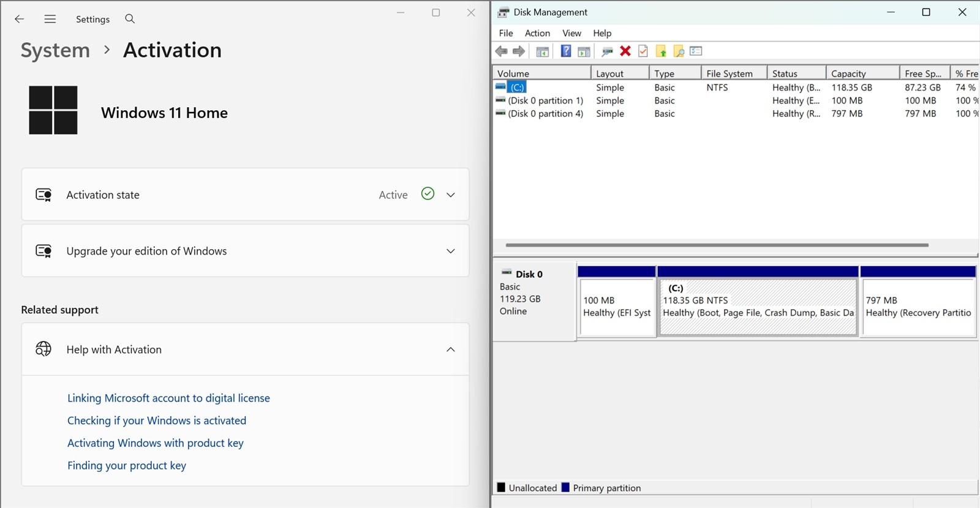The image size is (980, 508).
Task: Click the settings list view toolbar icon
Action: point(696,51)
